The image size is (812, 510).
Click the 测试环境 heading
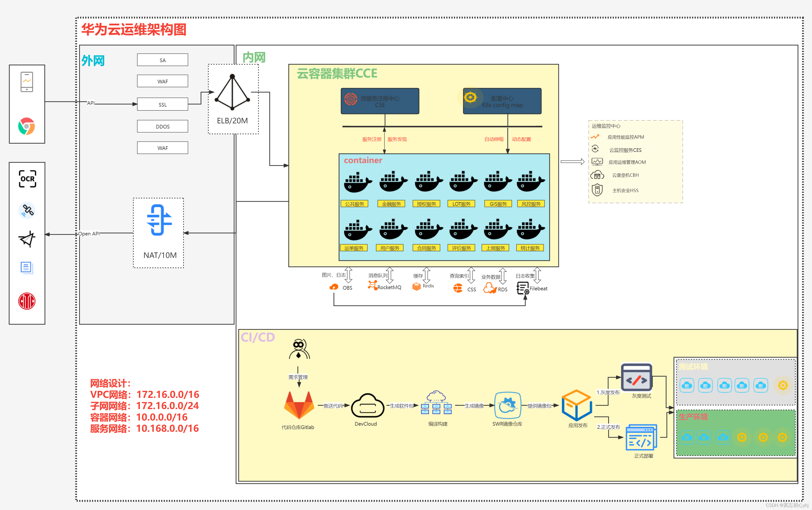(x=693, y=366)
